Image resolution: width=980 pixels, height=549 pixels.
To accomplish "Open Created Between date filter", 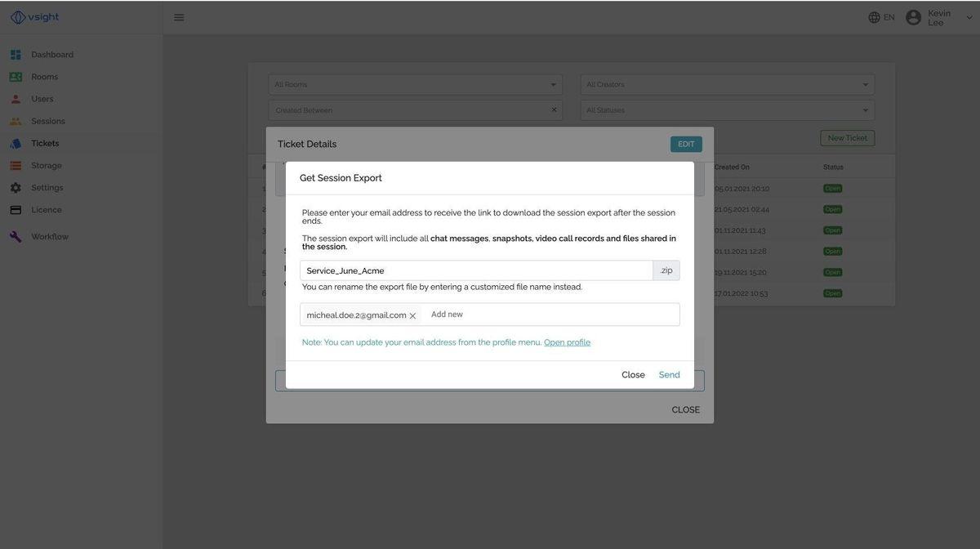I will pos(415,110).
